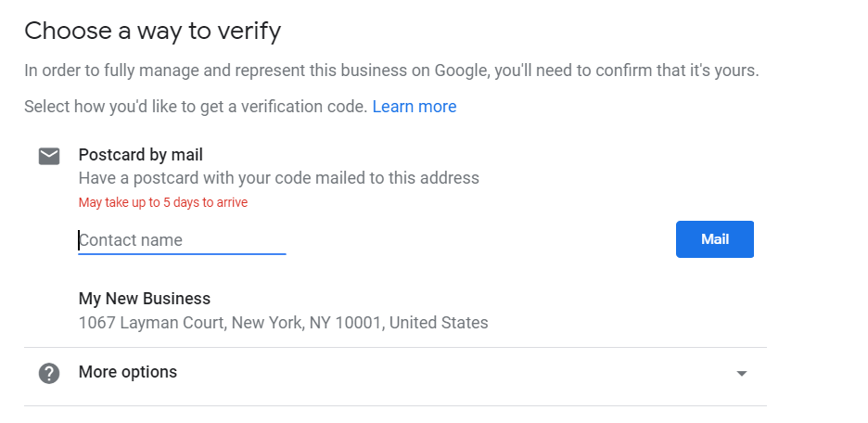Click the text cursor in Contact name field
Screen dimensions: 868x423
click(x=79, y=240)
